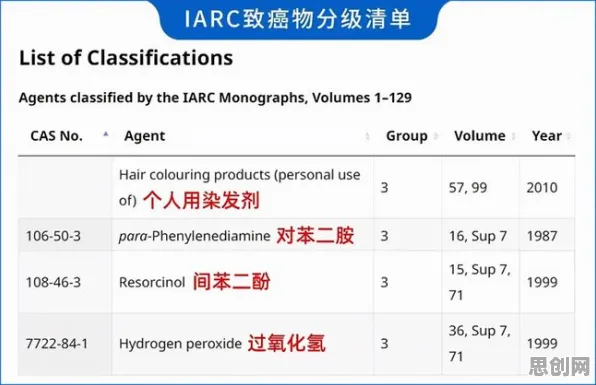The height and width of the screenshot is (385, 596).
Task: Click year 1999 in Hydrogen peroxide row
Action: 542,344
